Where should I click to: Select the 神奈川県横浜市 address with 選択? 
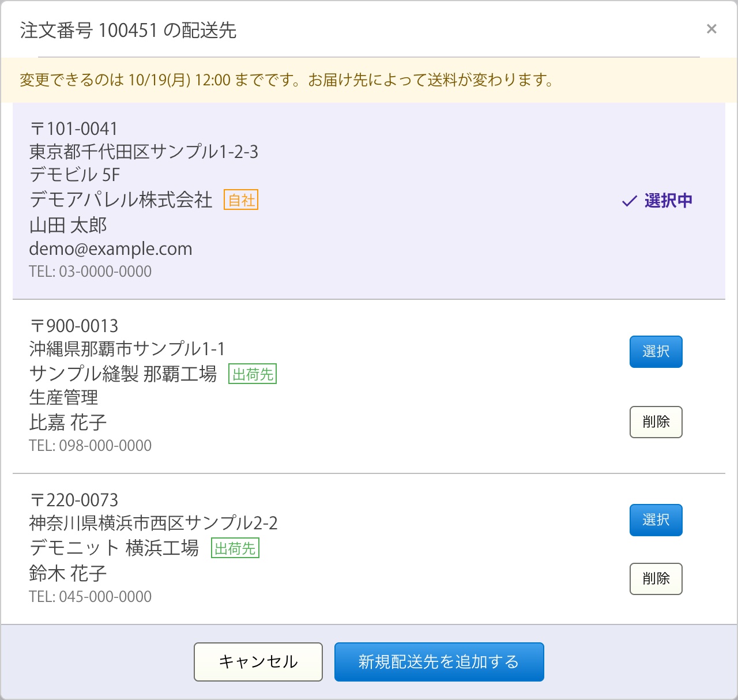(x=656, y=520)
